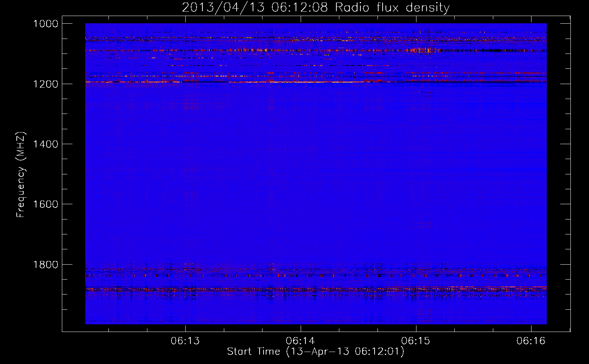The height and width of the screenshot is (364, 589).
Task: Select the 1600 frequency tick label
Action: pyautogui.click(x=46, y=204)
